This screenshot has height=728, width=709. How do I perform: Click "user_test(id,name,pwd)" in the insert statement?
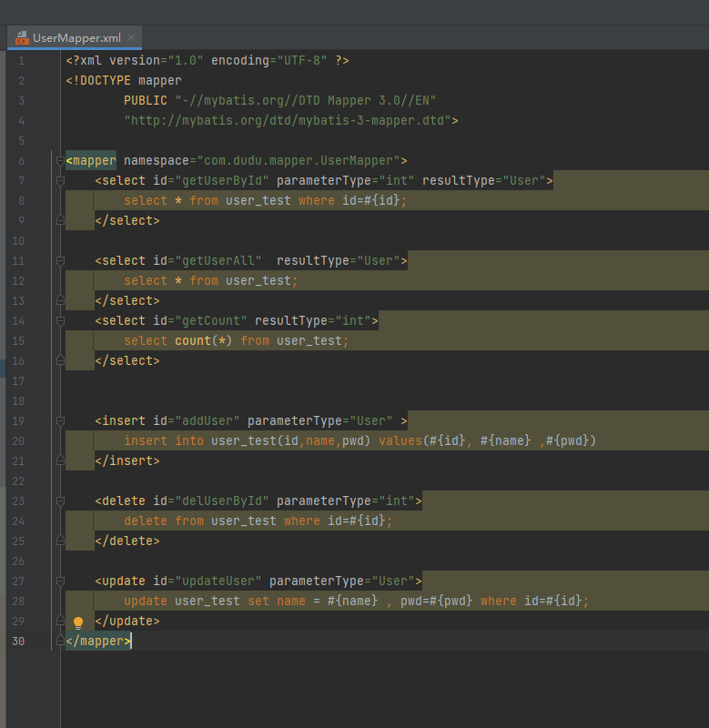click(x=291, y=441)
